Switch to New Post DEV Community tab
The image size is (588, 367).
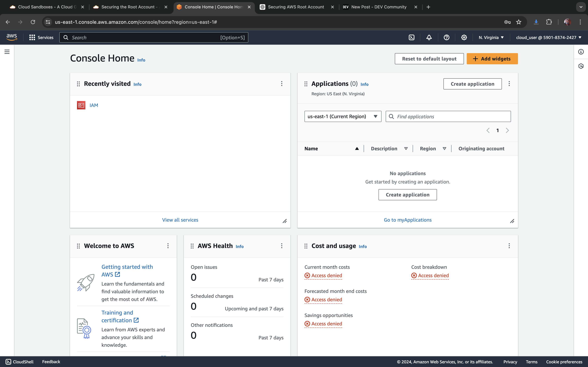[379, 7]
